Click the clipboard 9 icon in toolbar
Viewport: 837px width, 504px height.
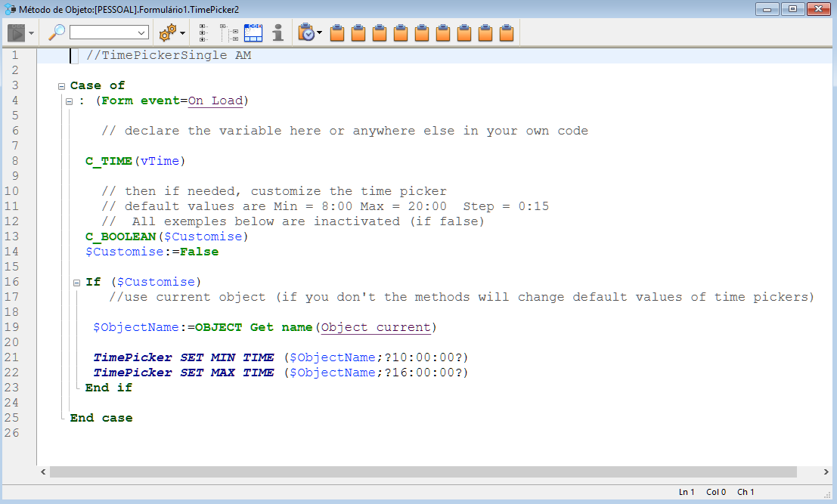coord(507,32)
